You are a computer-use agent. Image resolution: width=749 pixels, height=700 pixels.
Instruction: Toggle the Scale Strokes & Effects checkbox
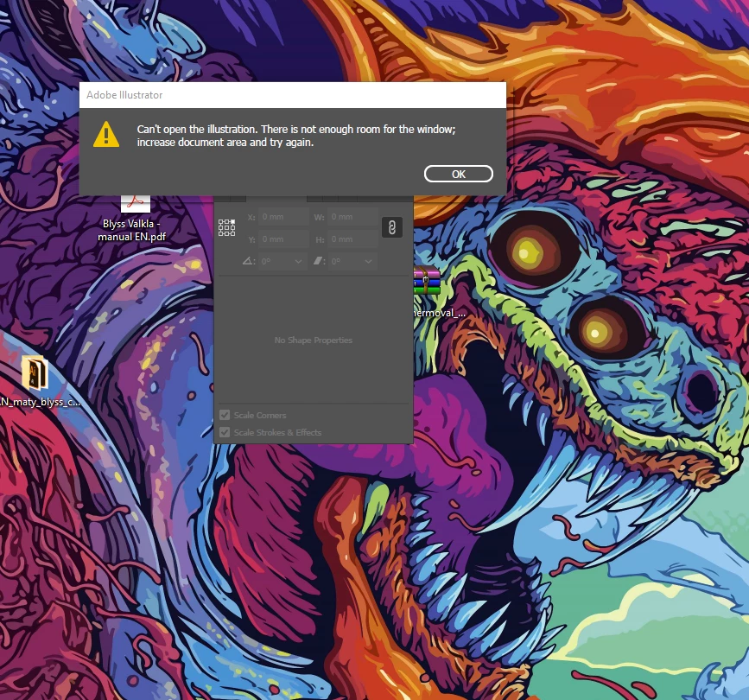225,432
